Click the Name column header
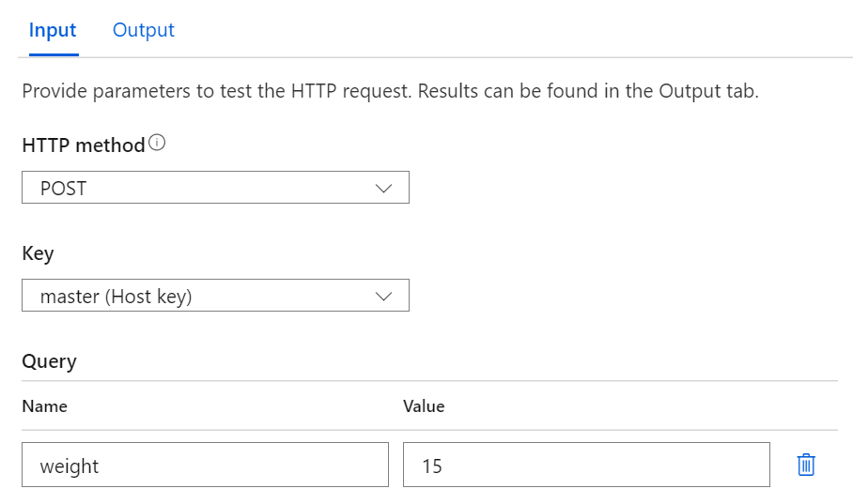853x504 pixels. (44, 406)
